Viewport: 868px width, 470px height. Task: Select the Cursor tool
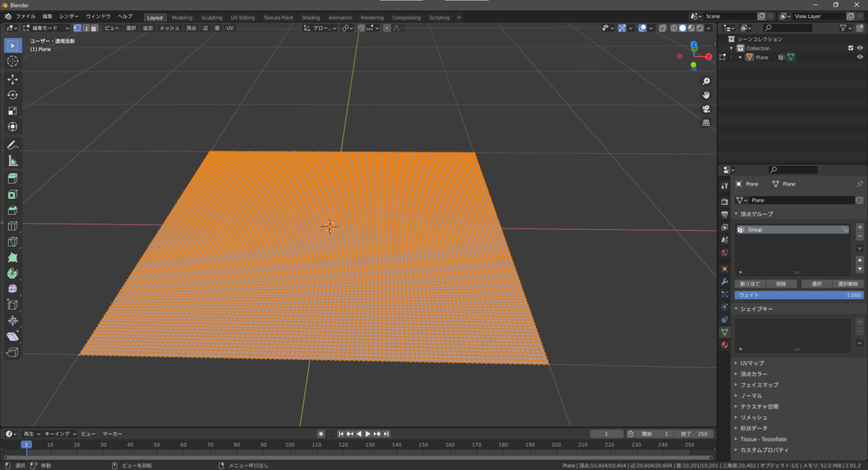(x=13, y=61)
